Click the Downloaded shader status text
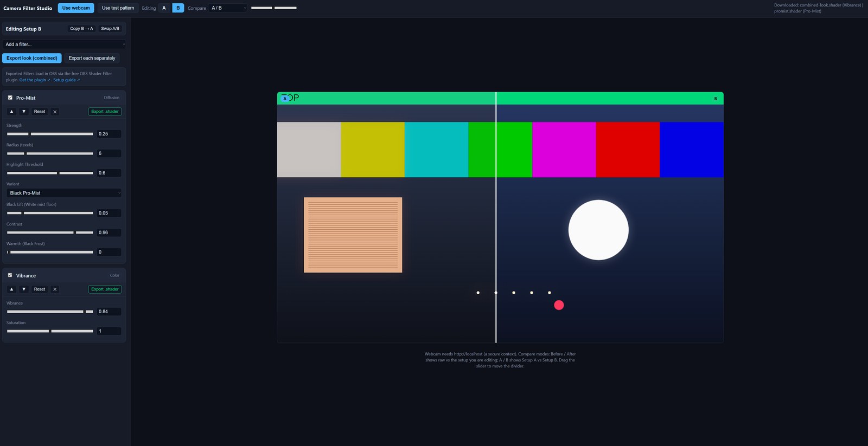 [x=818, y=8]
